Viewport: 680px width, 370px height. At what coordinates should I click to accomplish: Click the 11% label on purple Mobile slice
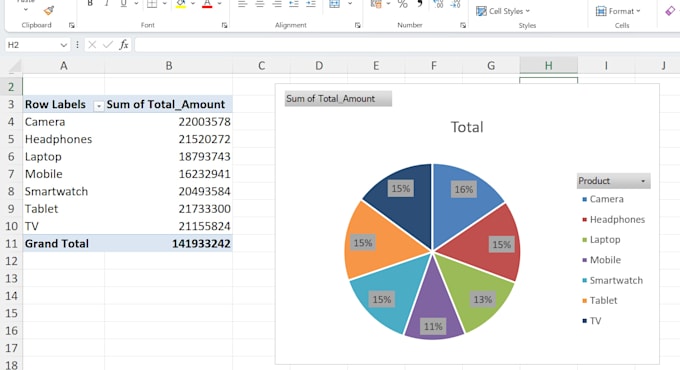pos(433,327)
